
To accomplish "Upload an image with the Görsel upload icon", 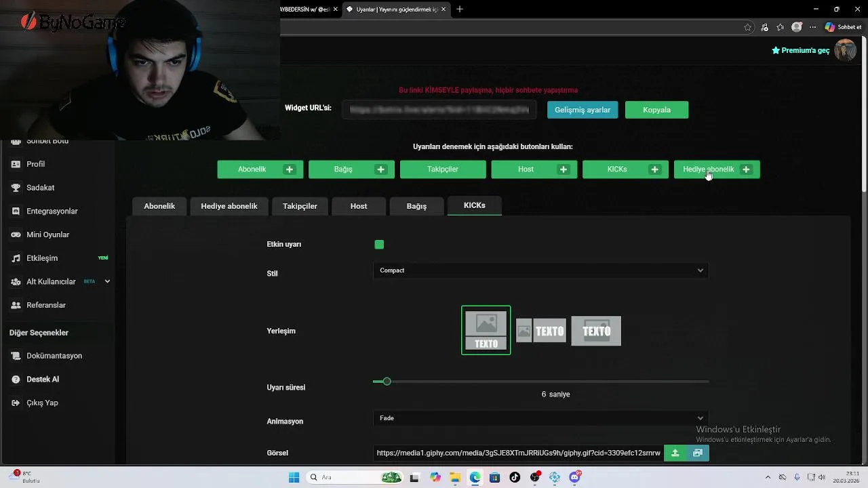I will (675, 453).
